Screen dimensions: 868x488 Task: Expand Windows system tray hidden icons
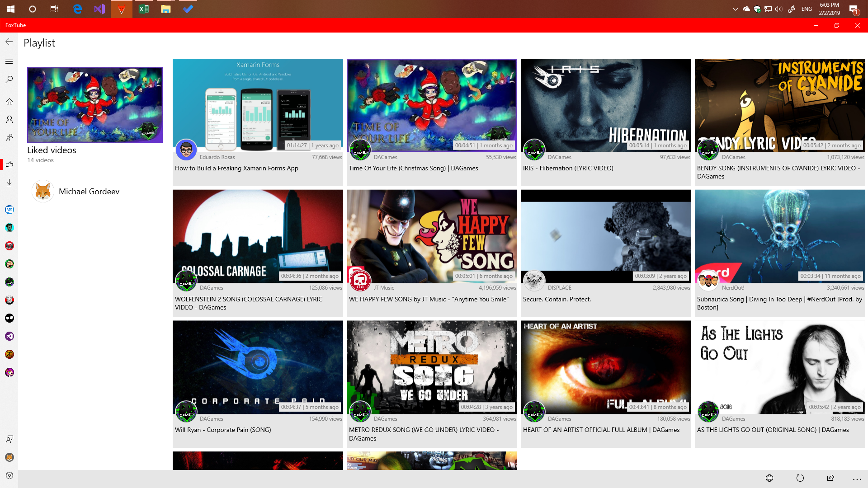coord(735,9)
